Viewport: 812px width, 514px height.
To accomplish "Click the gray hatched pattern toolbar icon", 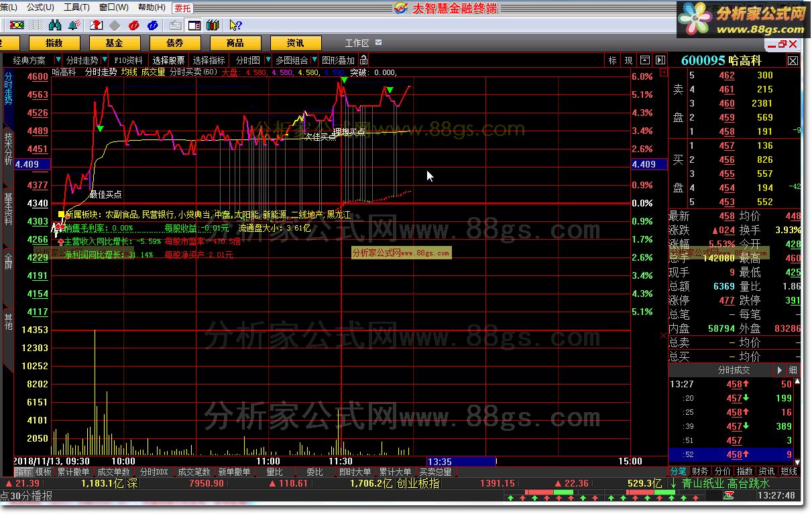I will coord(37,25).
